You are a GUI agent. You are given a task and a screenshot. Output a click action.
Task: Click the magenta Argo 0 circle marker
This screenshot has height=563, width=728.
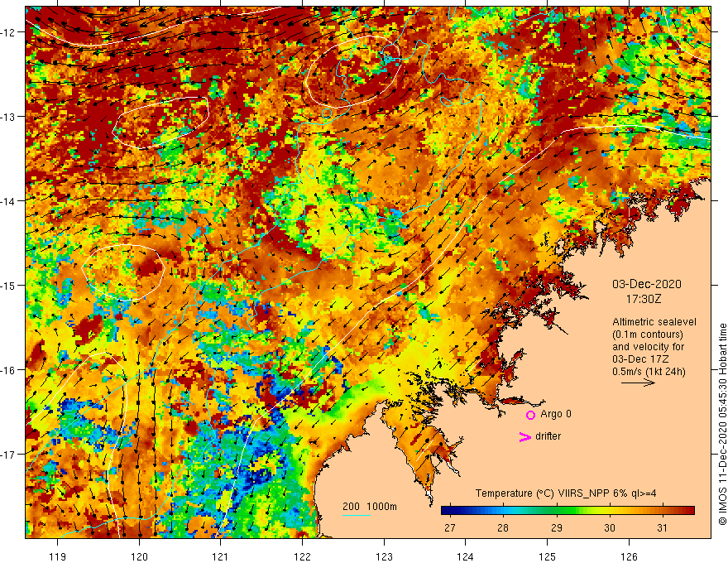click(x=530, y=415)
